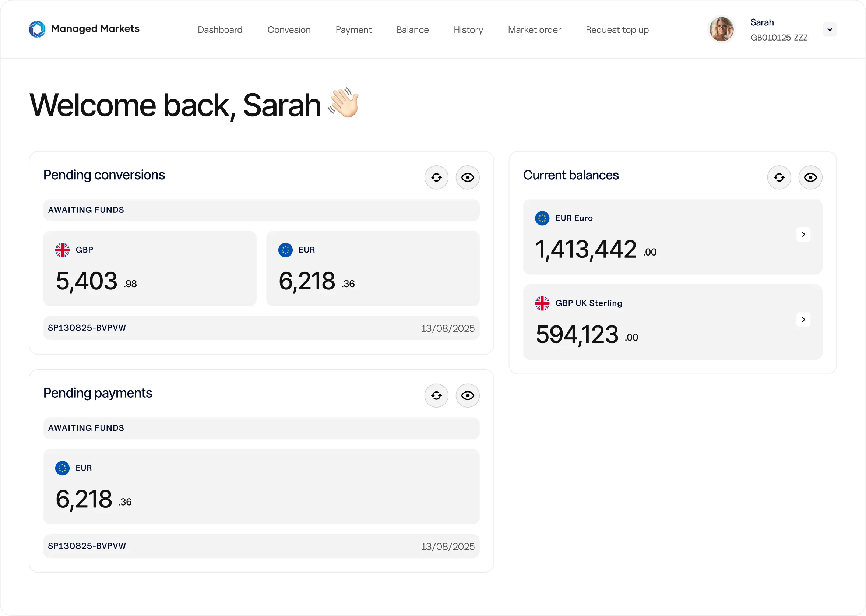Click the GBP flag in Pending conversions

click(x=62, y=250)
